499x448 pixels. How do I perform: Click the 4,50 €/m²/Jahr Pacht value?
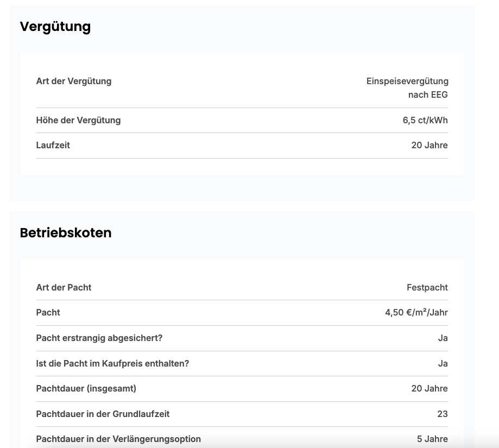(x=416, y=312)
